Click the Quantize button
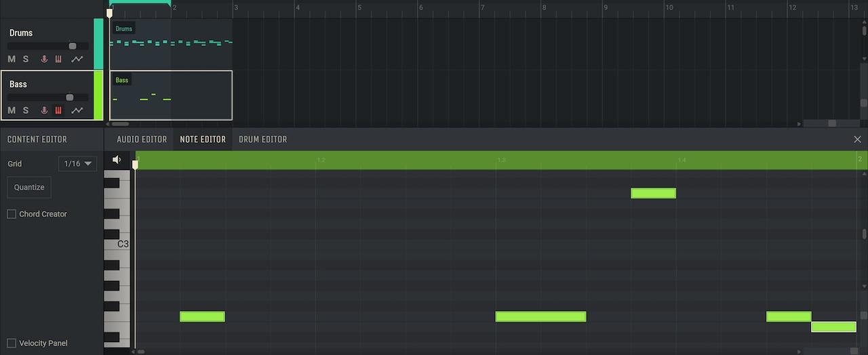 click(29, 188)
